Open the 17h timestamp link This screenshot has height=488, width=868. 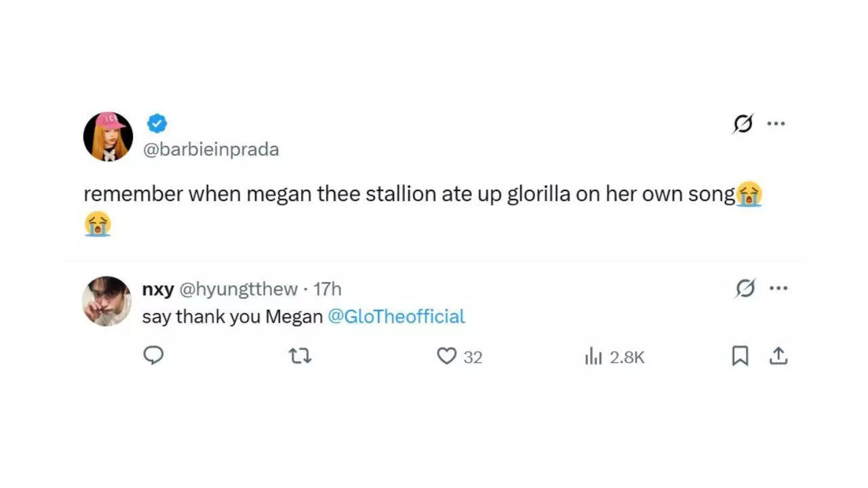click(x=328, y=288)
